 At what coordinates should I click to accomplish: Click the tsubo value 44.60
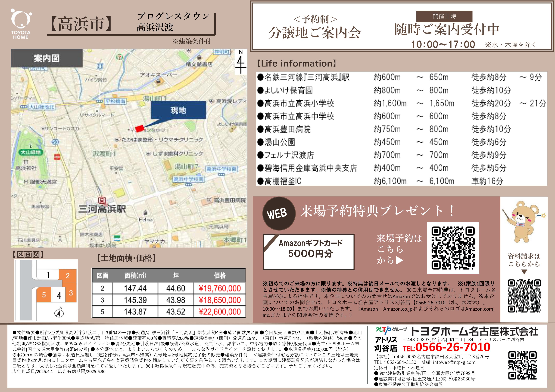(175, 288)
